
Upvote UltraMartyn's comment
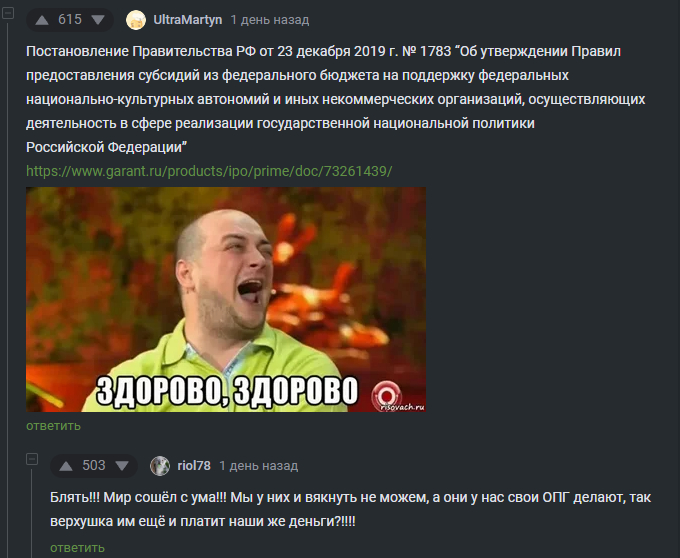coord(42,20)
